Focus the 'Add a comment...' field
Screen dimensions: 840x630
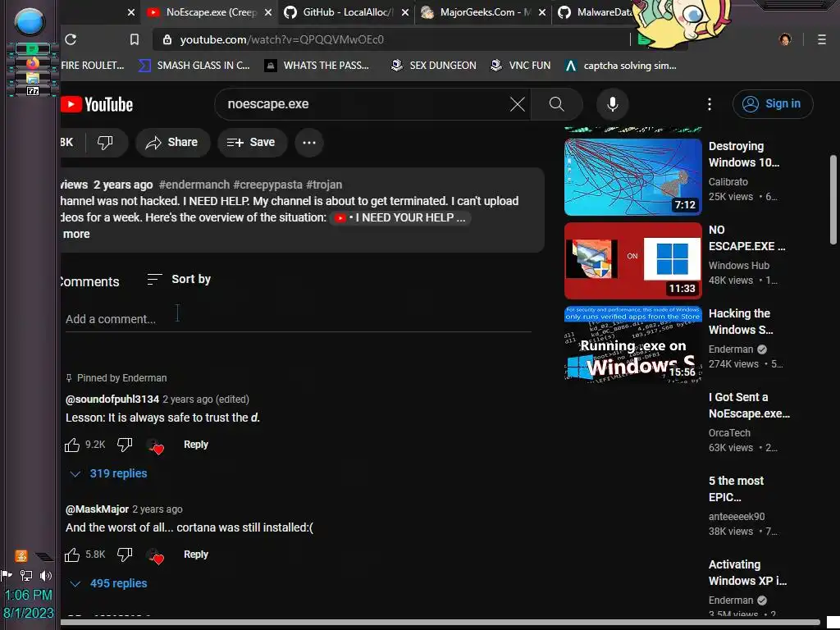(299, 319)
